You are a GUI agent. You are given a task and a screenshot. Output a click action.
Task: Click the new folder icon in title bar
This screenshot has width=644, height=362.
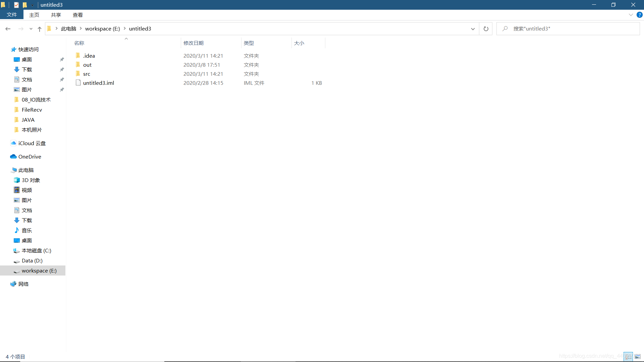click(x=24, y=5)
